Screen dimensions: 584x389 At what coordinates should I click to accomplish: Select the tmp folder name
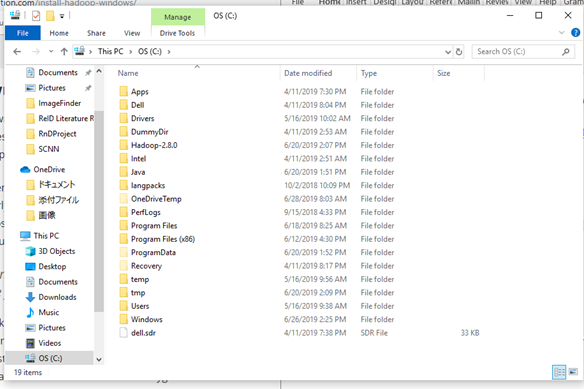click(138, 292)
